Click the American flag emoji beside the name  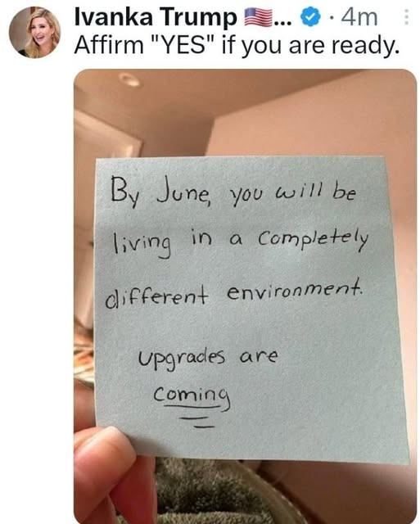pyautogui.click(x=258, y=18)
